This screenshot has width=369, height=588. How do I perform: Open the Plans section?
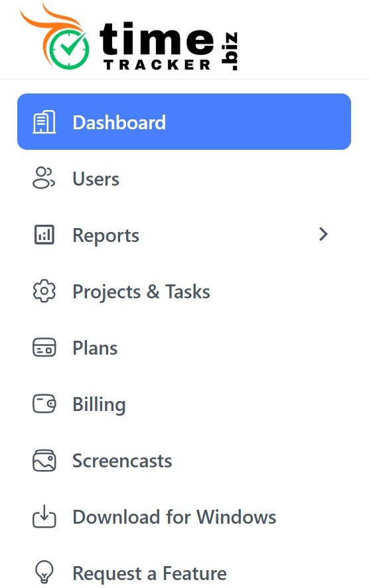[x=184, y=347]
